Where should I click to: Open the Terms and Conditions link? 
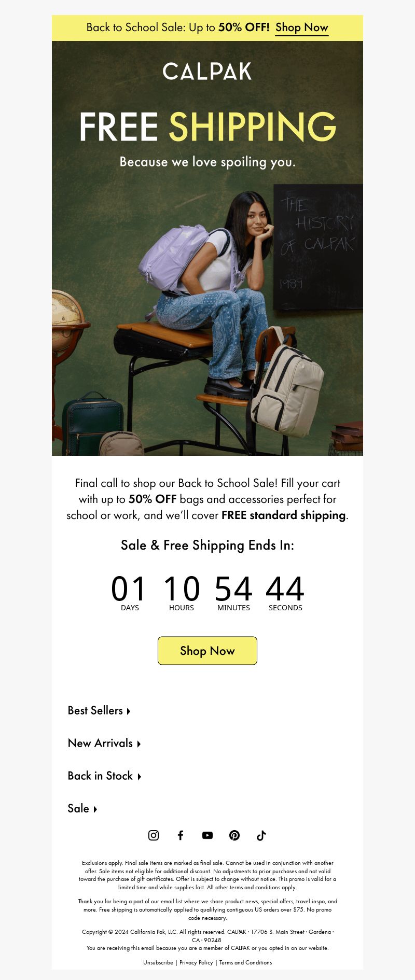(x=245, y=962)
